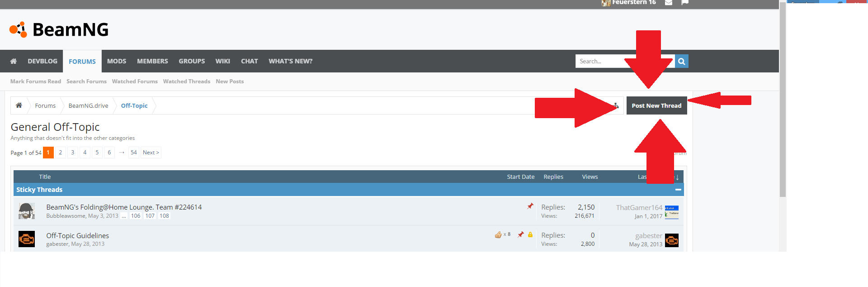
Task: Click ThatGamer164's small avatar
Action: 672,212
